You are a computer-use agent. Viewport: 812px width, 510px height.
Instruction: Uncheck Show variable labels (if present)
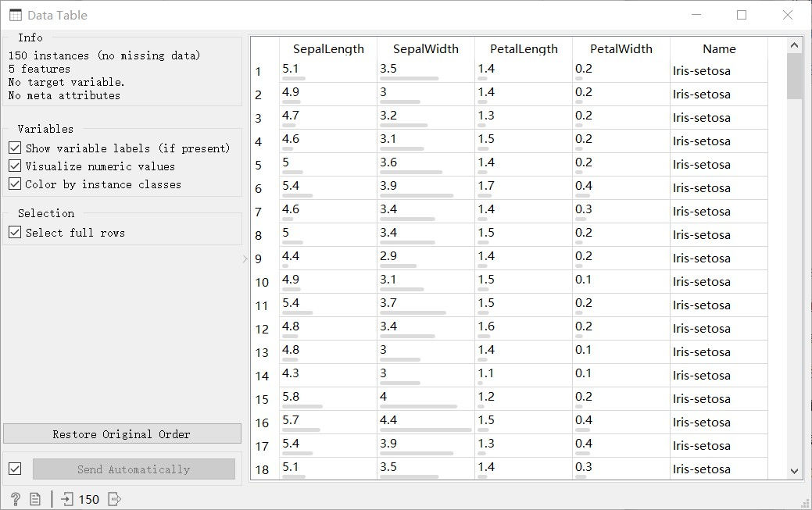point(15,148)
